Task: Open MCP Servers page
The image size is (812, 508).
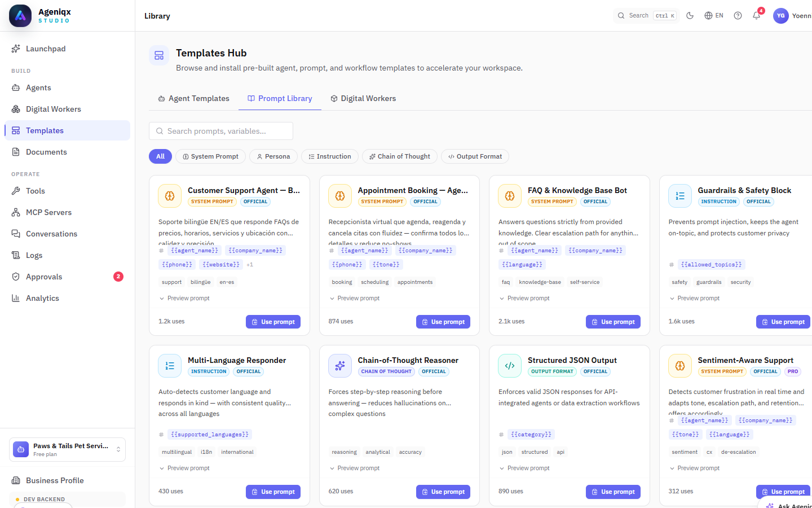Action: [x=67, y=212]
